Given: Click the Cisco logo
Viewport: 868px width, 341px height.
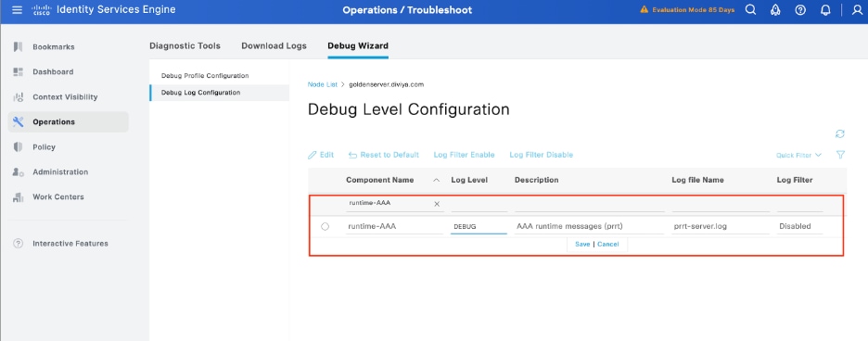Looking at the screenshot, I should tap(42, 10).
